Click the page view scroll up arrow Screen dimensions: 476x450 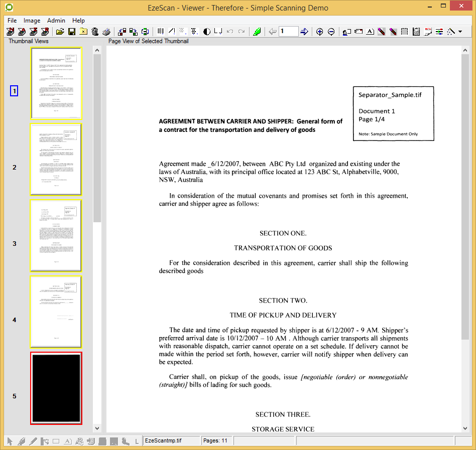click(465, 51)
